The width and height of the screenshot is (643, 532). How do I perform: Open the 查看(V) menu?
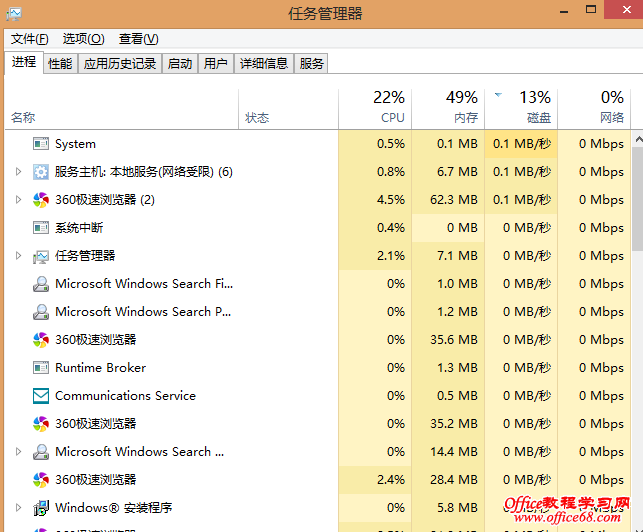coord(139,39)
